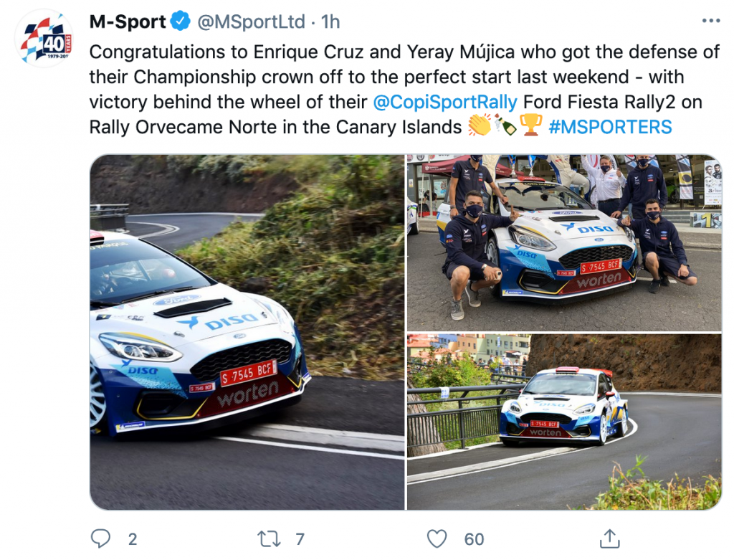Click the retweet count of 7
This screenshot has height=560, width=734.
300,539
